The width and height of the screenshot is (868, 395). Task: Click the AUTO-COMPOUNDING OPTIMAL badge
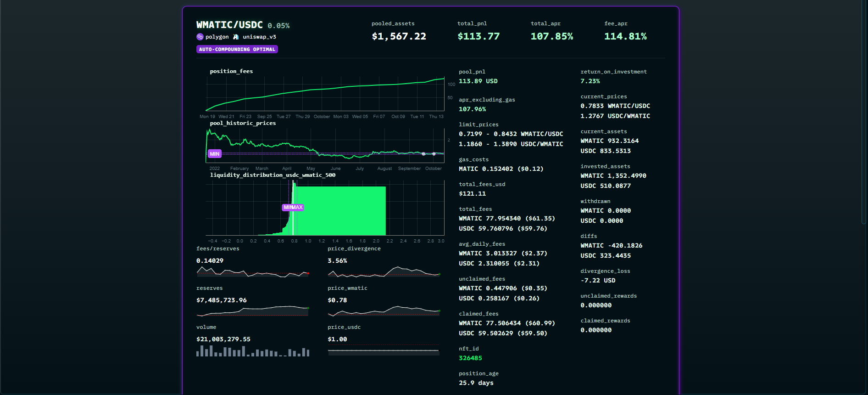point(237,49)
